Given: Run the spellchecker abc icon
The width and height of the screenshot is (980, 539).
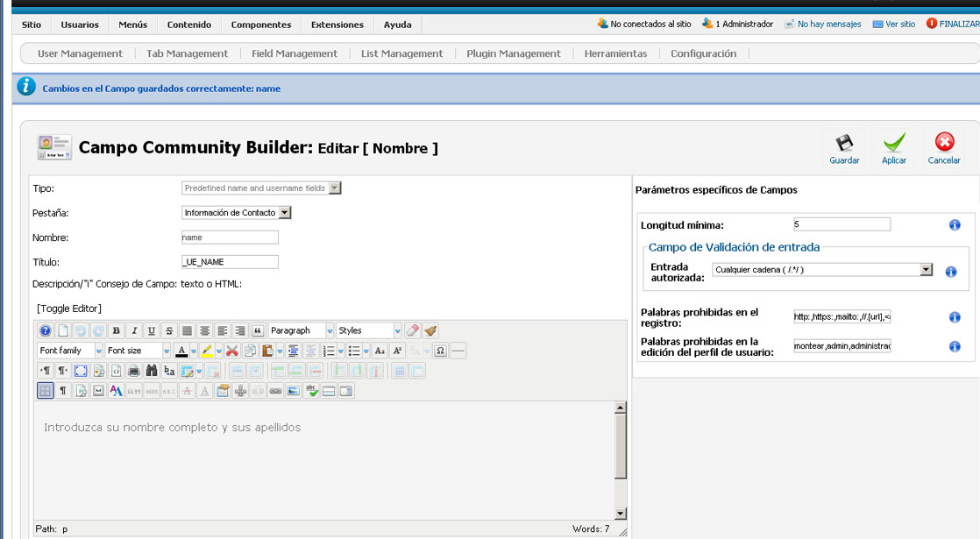Looking at the screenshot, I should coord(312,390).
